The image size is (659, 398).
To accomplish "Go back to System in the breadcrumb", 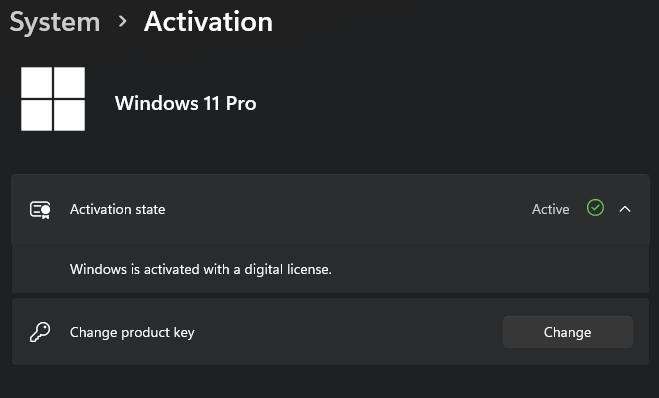I will pyautogui.click(x=55, y=22).
